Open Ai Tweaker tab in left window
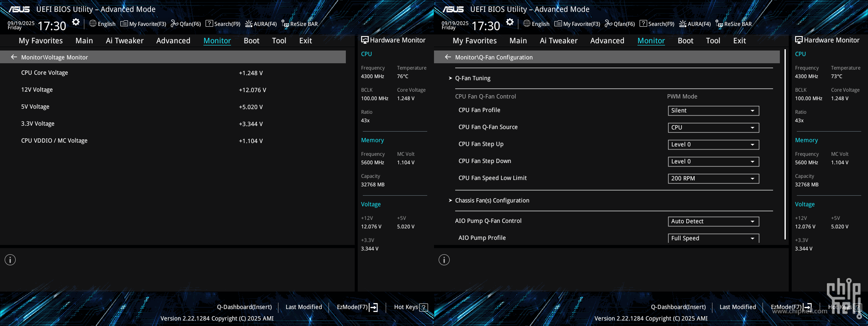This screenshot has width=868, height=326. (125, 41)
